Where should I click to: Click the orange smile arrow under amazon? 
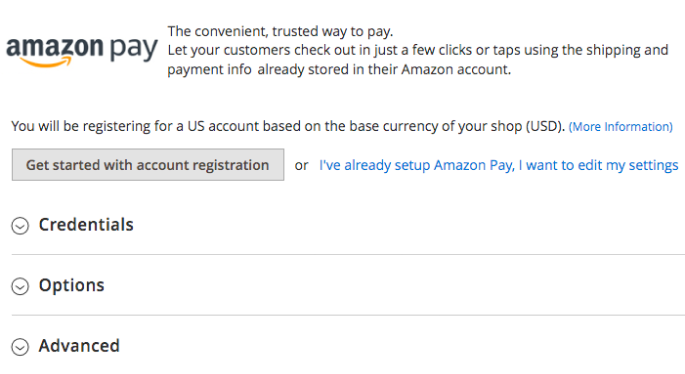tap(46, 63)
